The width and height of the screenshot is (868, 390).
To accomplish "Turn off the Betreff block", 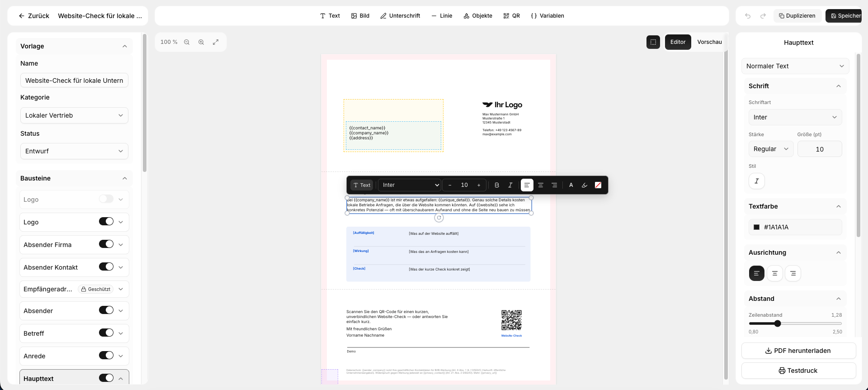I will coord(106,333).
